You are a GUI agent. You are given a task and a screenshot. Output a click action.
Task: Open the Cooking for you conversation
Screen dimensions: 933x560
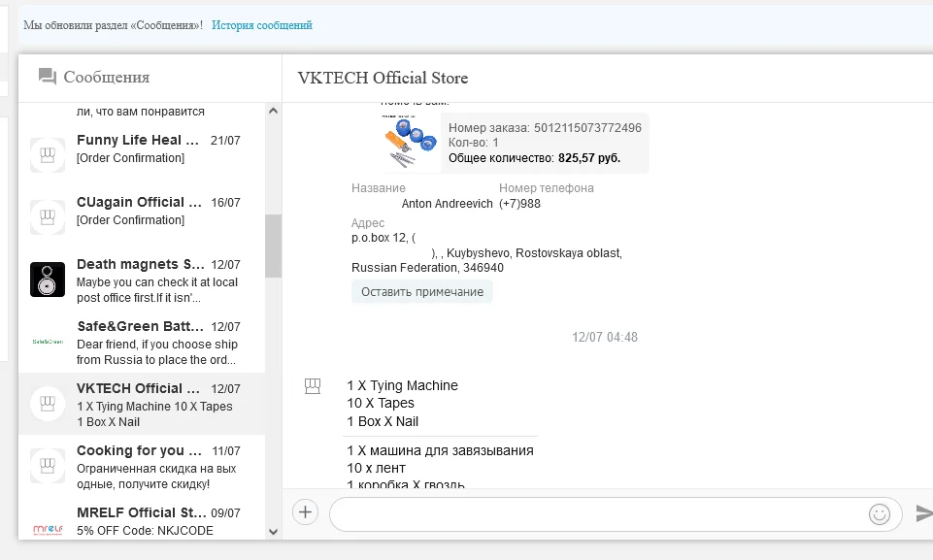(142, 467)
